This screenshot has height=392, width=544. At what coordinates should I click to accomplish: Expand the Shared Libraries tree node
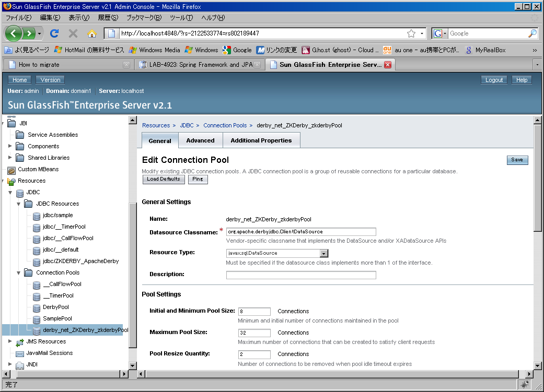click(10, 157)
